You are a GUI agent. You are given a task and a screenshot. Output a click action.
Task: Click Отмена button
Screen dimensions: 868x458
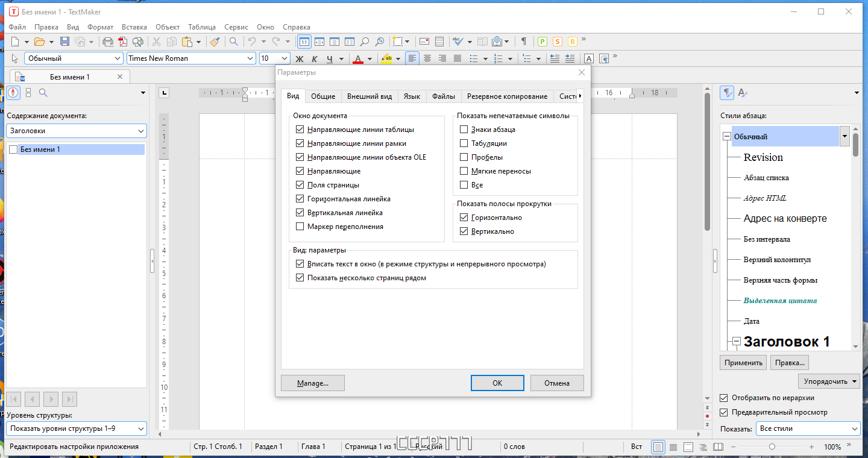point(557,383)
